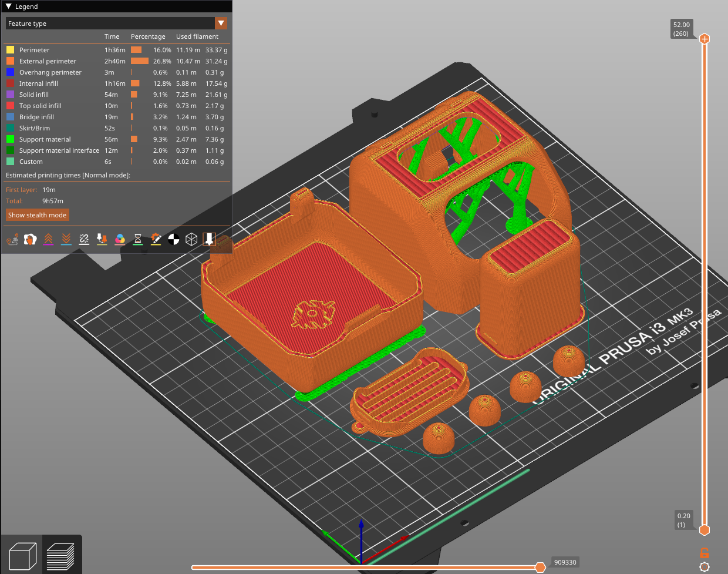Toggle Solid infill purple swatch
Screen dimensions: 728x574
(x=10, y=95)
